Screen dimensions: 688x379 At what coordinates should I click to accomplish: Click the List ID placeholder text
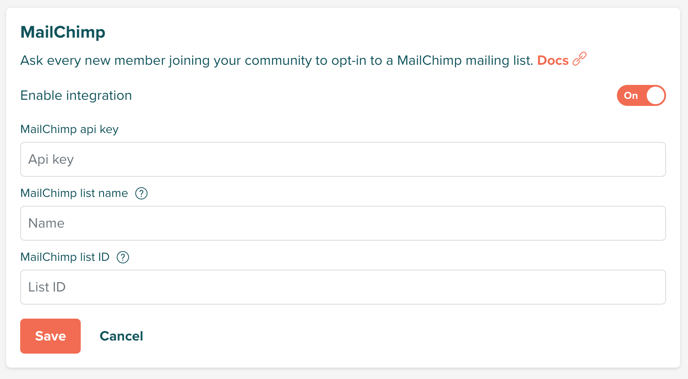click(x=47, y=287)
